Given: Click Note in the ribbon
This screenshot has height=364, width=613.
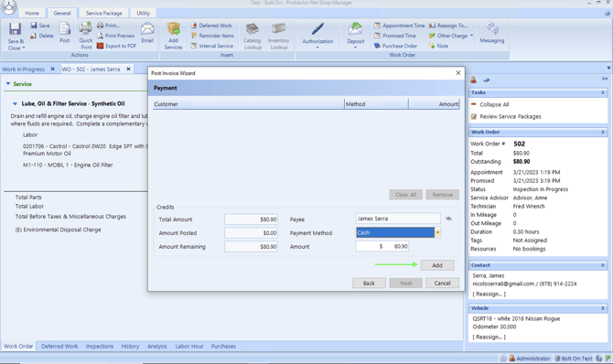Looking at the screenshot, I should (438, 46).
